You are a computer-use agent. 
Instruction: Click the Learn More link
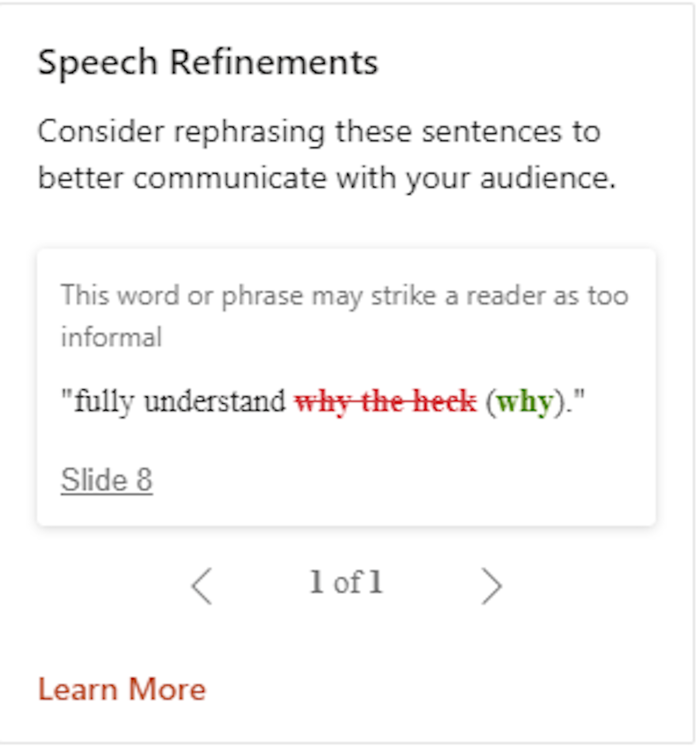[122, 690]
